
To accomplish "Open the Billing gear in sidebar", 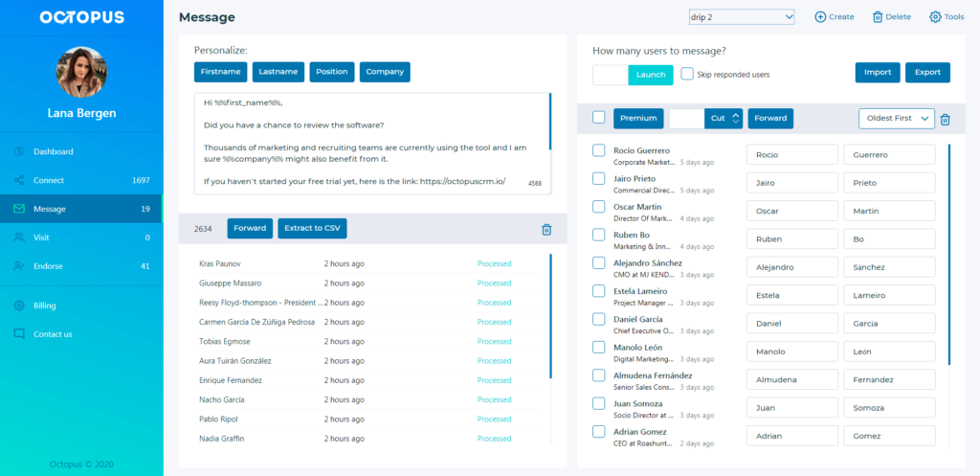I will point(19,306).
